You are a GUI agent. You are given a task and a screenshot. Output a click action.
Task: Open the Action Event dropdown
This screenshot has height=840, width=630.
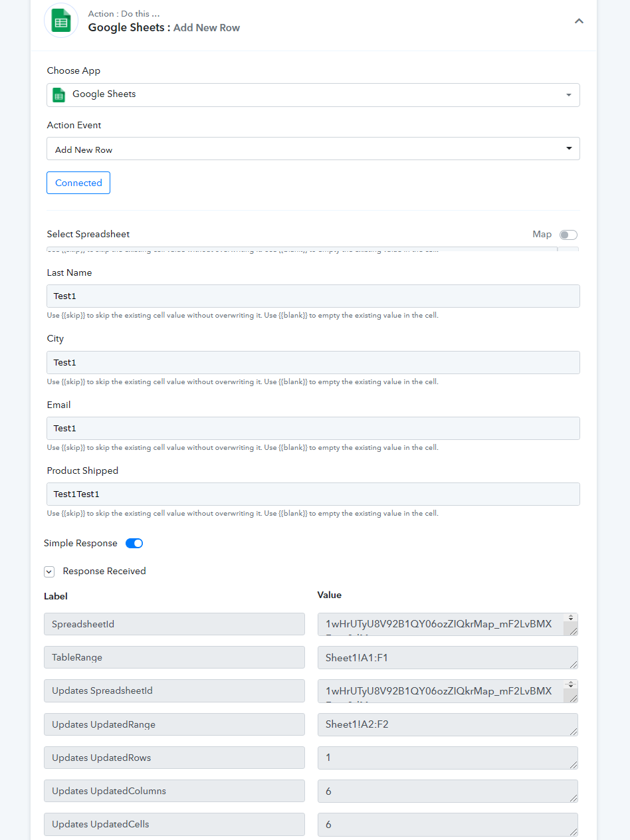(313, 149)
